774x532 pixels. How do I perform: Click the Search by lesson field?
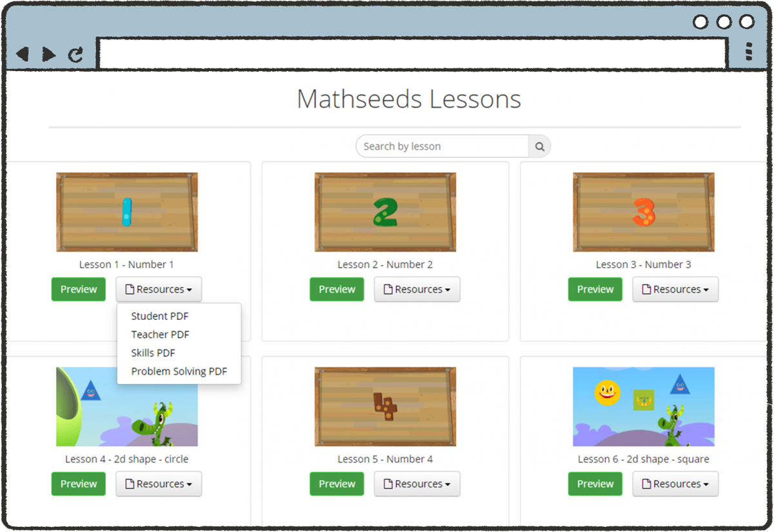[x=442, y=146]
